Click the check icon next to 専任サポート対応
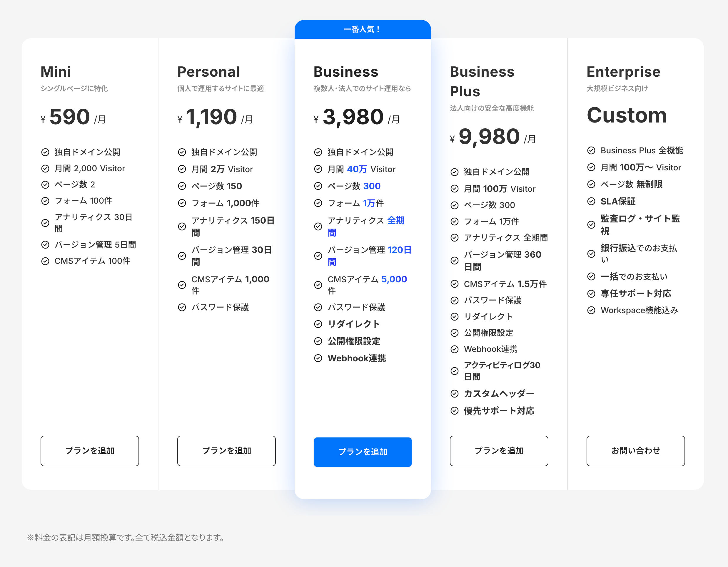 (591, 293)
